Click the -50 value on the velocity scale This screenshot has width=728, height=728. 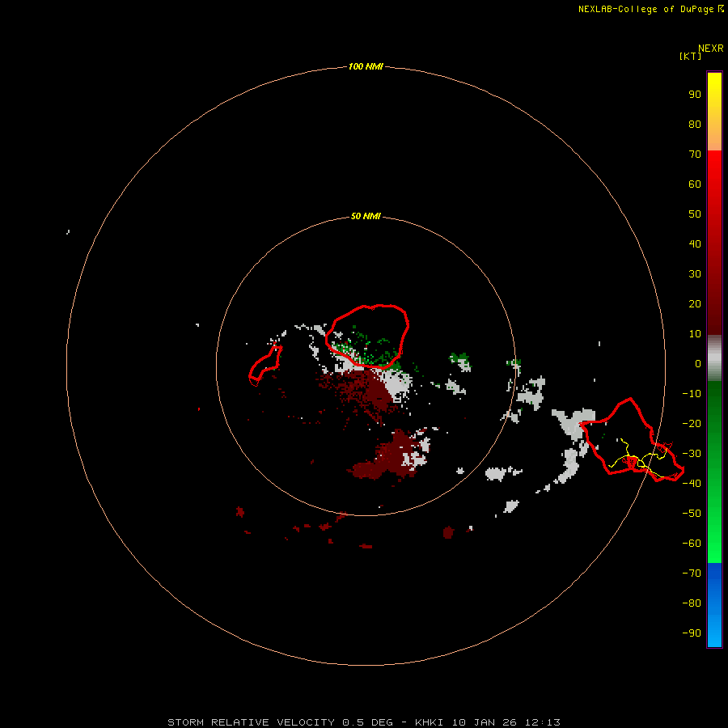tap(692, 514)
